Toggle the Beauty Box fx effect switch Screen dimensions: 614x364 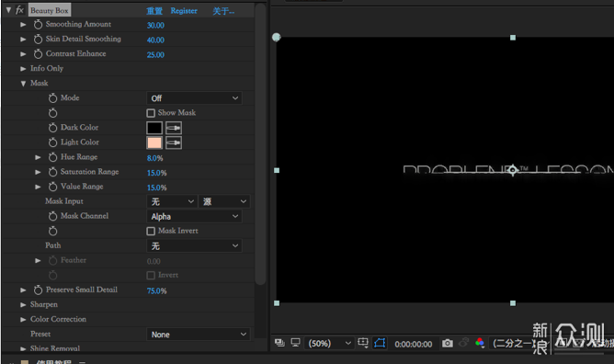tap(19, 10)
